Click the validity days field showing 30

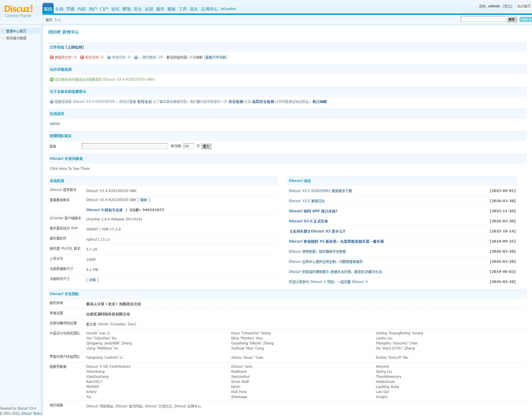[188, 146]
